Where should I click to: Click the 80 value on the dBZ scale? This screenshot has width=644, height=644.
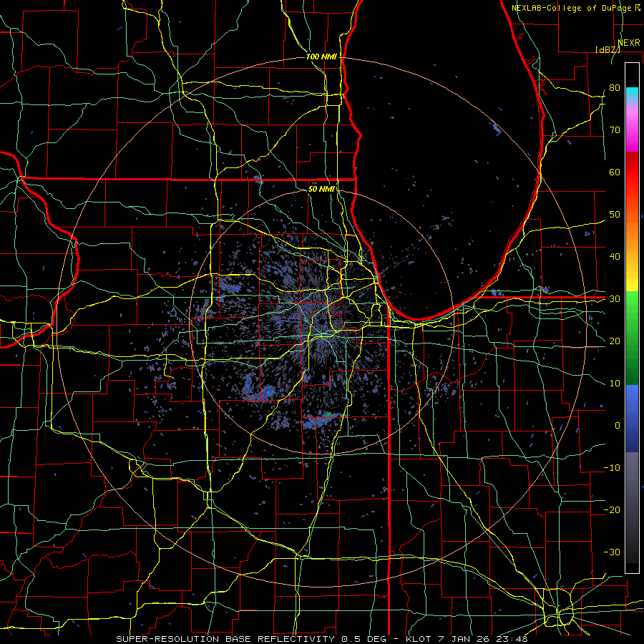pyautogui.click(x=615, y=88)
